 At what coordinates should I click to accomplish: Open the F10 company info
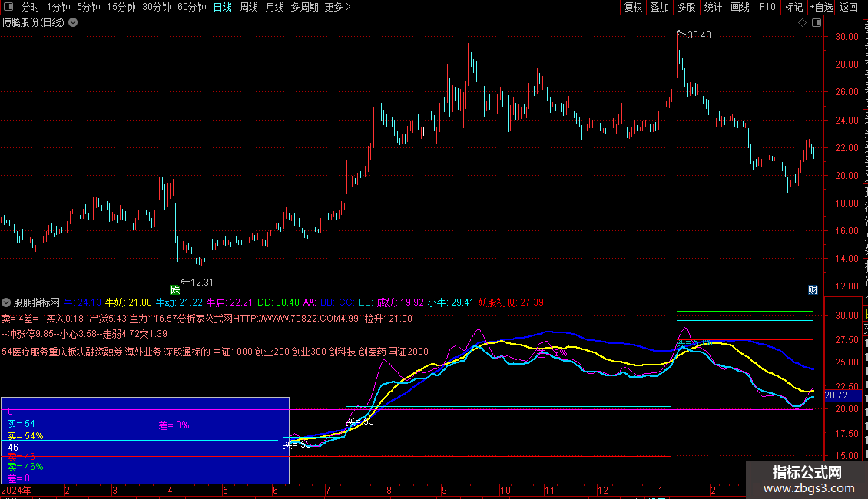(x=767, y=7)
